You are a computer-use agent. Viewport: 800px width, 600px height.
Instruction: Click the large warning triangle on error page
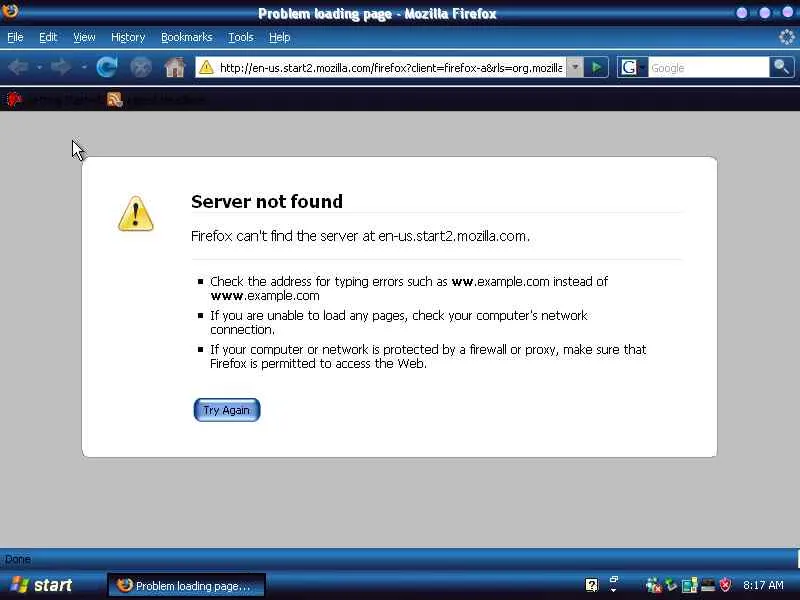coord(135,214)
